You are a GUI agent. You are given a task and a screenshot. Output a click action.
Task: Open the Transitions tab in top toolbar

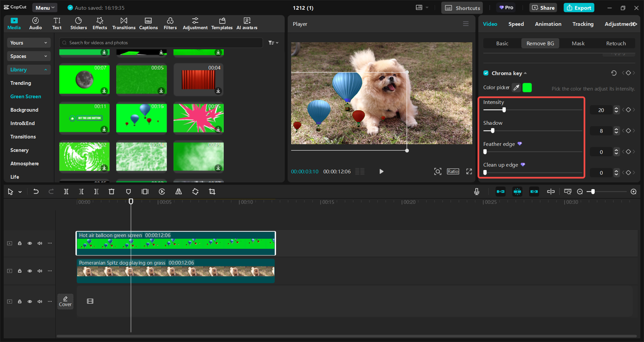(124, 23)
